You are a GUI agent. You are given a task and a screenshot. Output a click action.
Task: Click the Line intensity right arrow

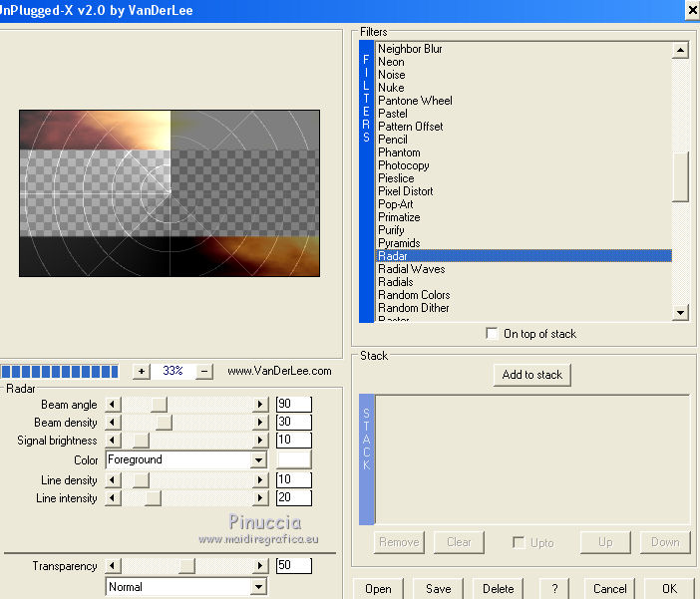[260, 497]
